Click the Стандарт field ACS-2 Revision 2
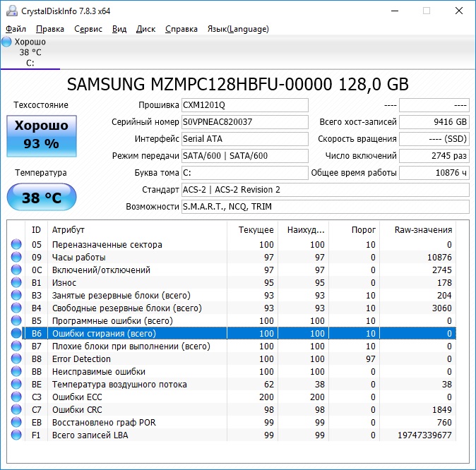The height and width of the screenshot is (470, 476). click(x=326, y=190)
